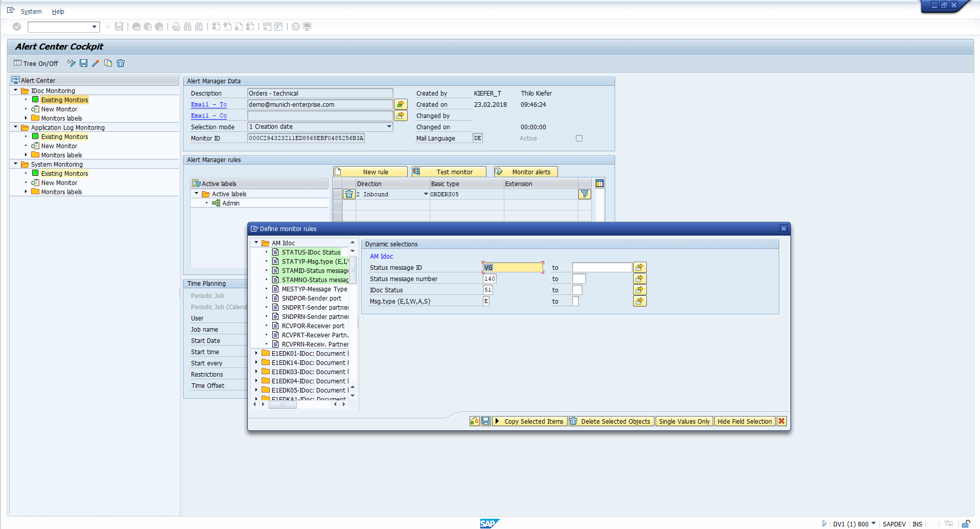980x529 pixels.
Task: Open the System menu
Action: click(31, 11)
